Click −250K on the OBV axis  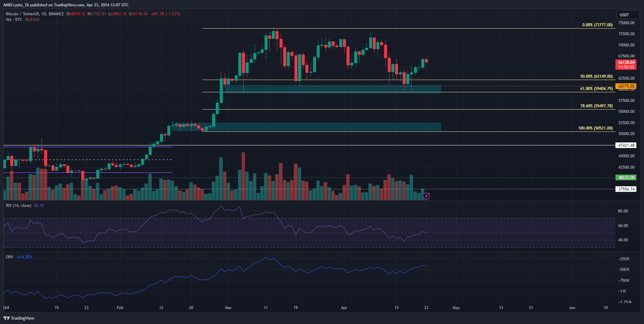[624, 259]
